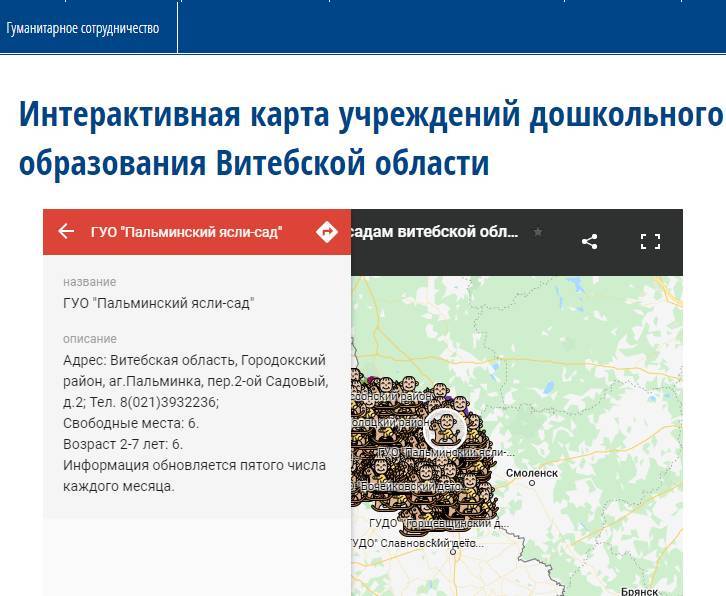Open the map in fullscreen view
Viewport: 726px width, 596px height.
coord(650,241)
